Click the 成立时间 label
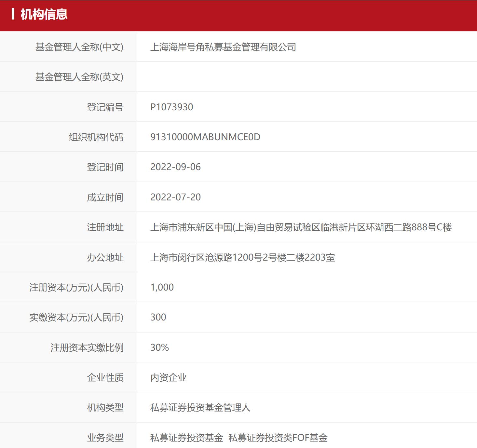Viewport: 477px width, 448px height. (105, 197)
